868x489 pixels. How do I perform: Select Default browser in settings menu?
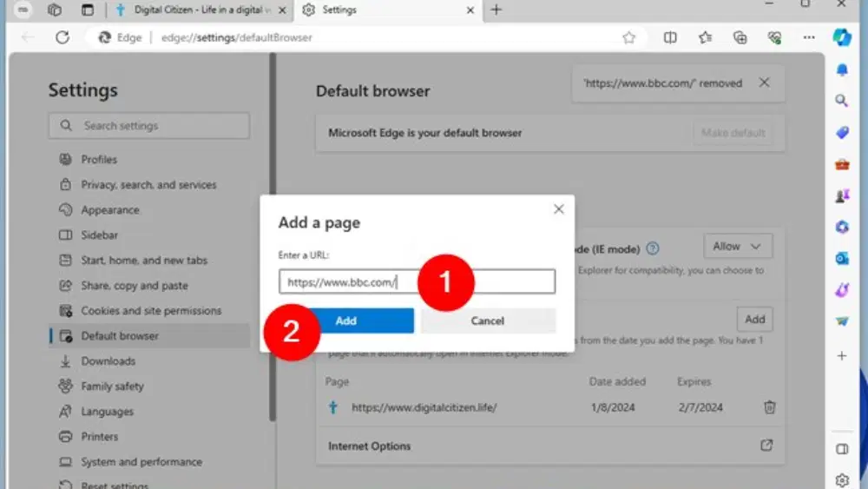pyautogui.click(x=149, y=335)
